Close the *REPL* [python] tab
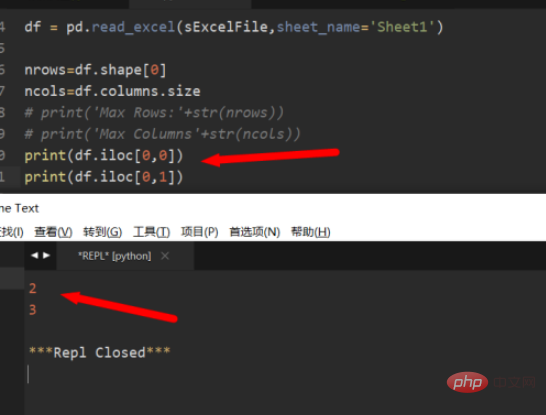 click(165, 256)
